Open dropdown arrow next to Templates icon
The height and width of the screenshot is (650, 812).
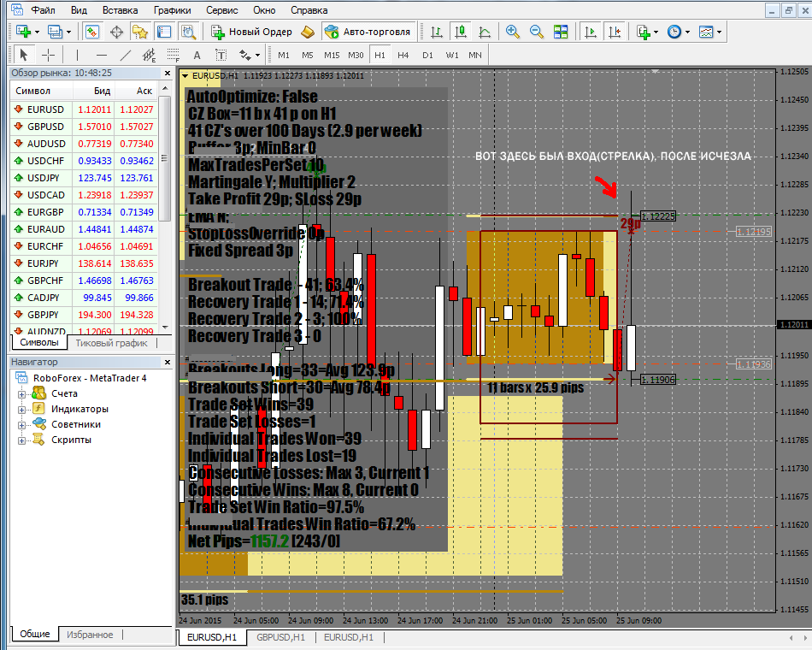(720, 32)
